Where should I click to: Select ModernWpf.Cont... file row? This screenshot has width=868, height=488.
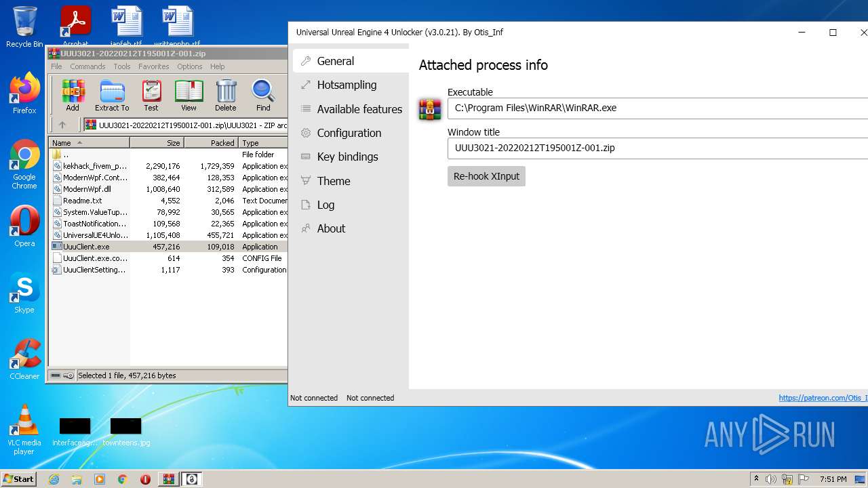(169, 178)
